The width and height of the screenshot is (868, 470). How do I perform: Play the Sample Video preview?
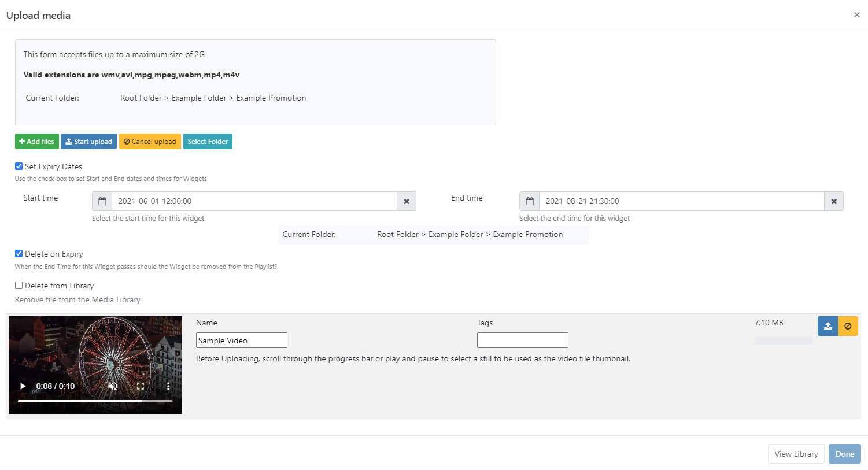pos(23,386)
